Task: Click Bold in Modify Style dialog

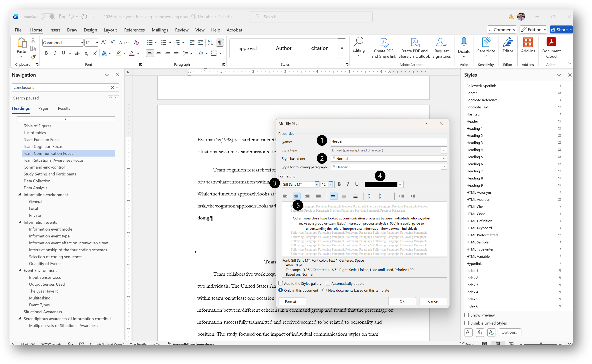Action: (x=339, y=184)
